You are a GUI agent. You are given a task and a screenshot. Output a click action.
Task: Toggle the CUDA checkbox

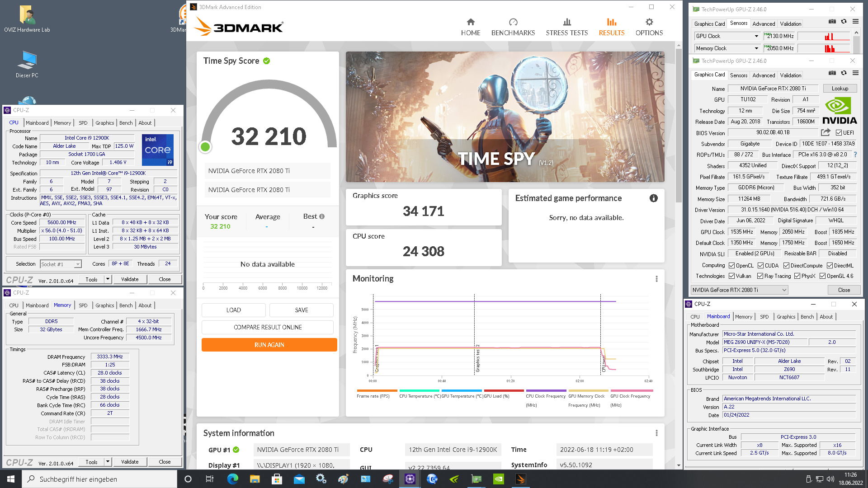pos(760,266)
